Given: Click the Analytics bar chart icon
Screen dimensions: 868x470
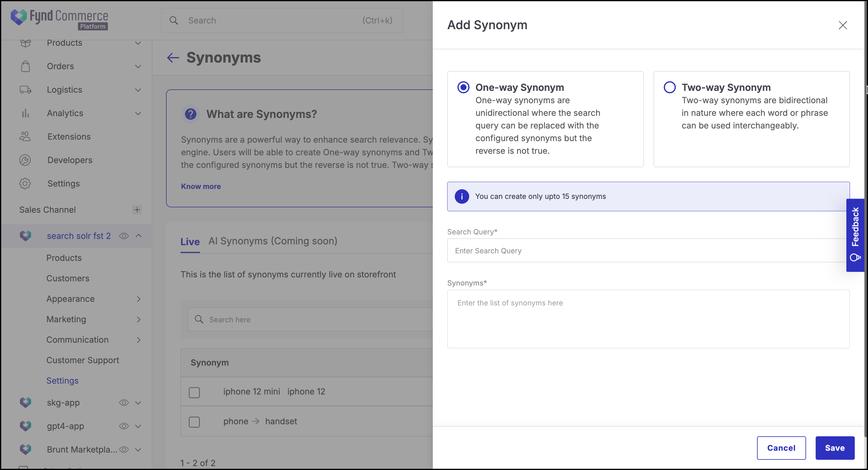Looking at the screenshot, I should click(25, 113).
